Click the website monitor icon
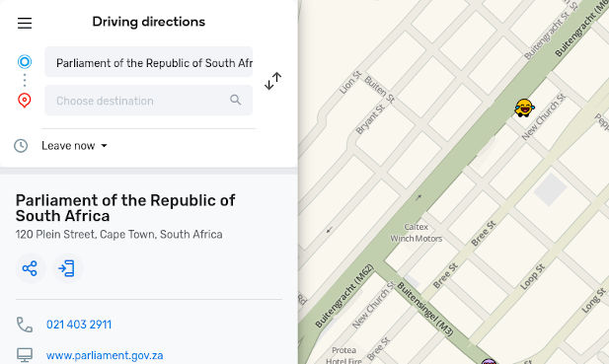 25,355
